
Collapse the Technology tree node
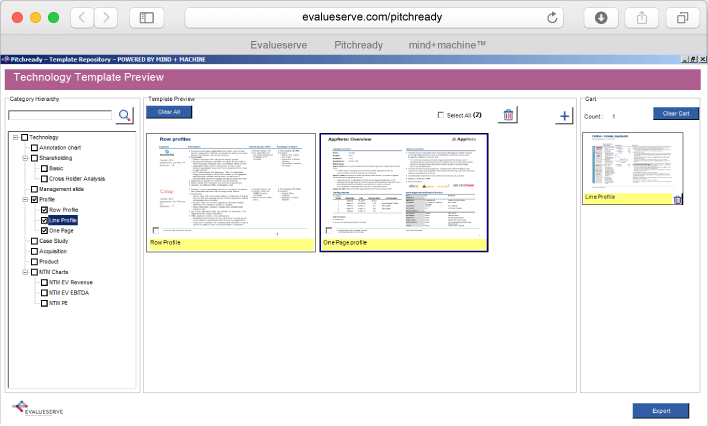[x=15, y=137]
